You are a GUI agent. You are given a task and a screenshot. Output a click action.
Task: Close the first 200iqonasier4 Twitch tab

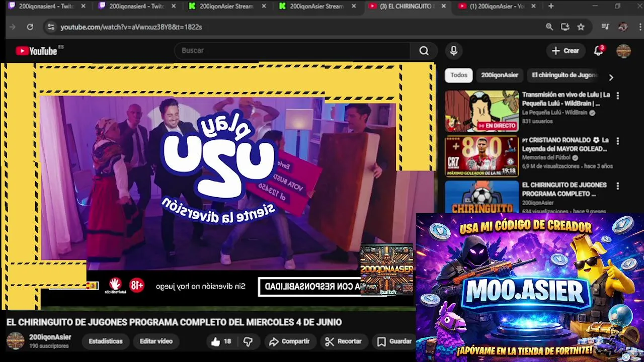(83, 6)
